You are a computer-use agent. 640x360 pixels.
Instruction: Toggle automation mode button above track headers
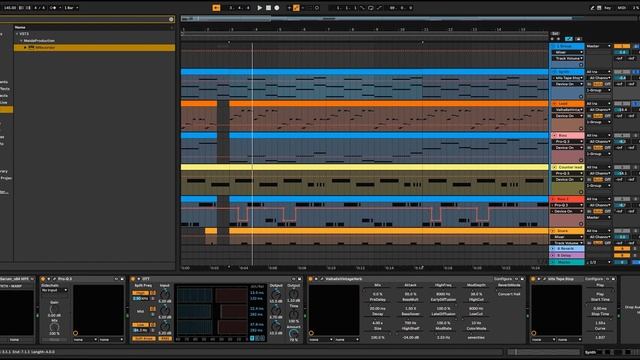[569, 39]
